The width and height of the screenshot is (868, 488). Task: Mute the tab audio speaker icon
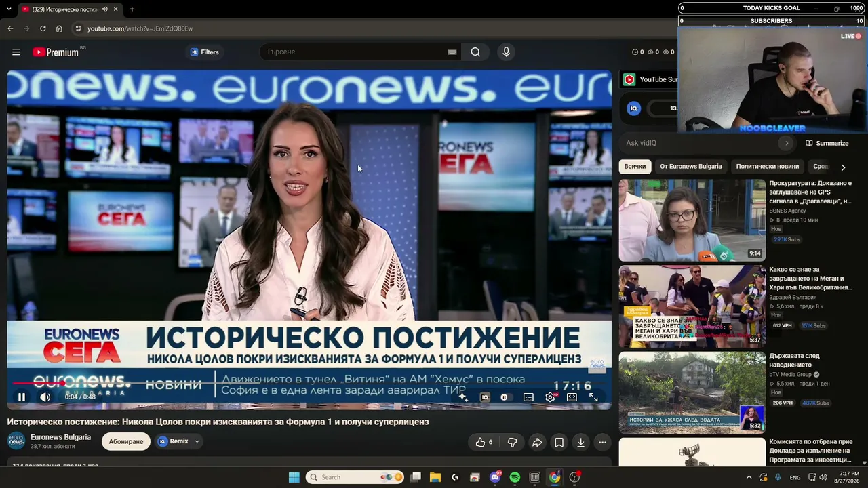[x=104, y=9]
